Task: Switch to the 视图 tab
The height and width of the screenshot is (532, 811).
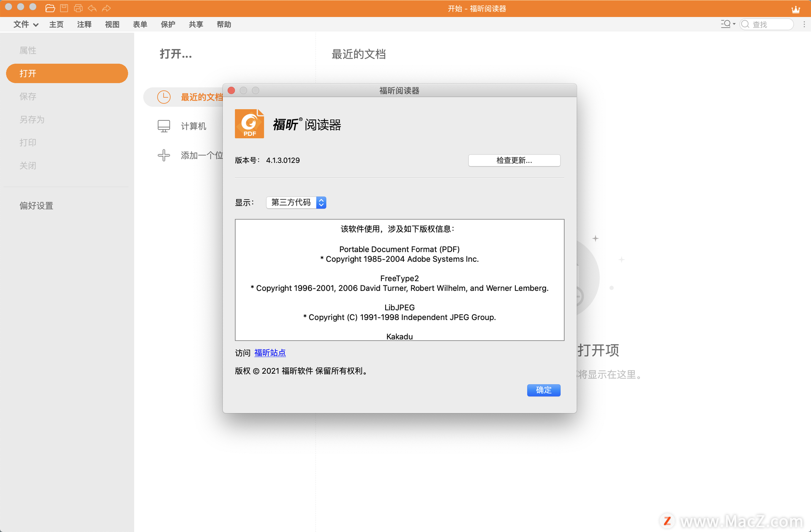Action: point(112,24)
